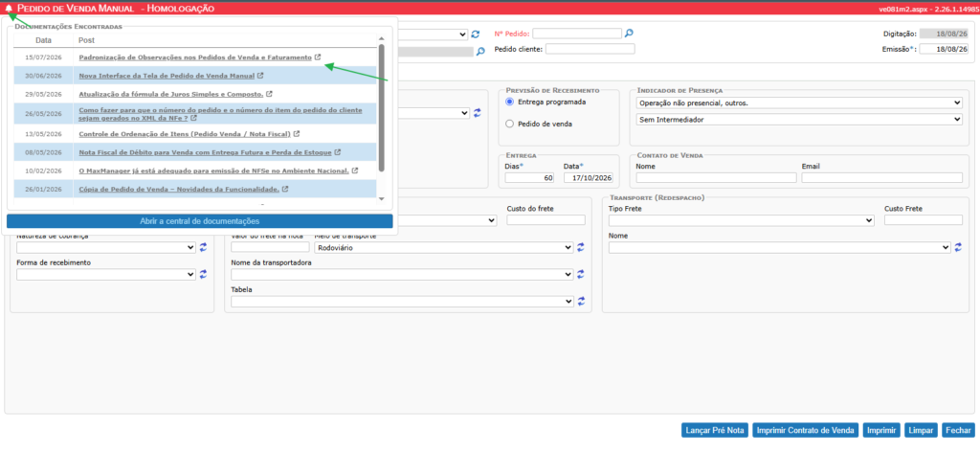Open link O MaxManager já está adequado
This screenshot has width=980, height=454.
(213, 170)
